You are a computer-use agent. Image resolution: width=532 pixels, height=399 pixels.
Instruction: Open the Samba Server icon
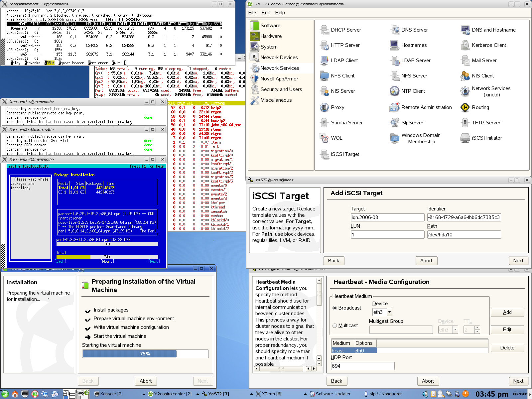click(x=324, y=123)
